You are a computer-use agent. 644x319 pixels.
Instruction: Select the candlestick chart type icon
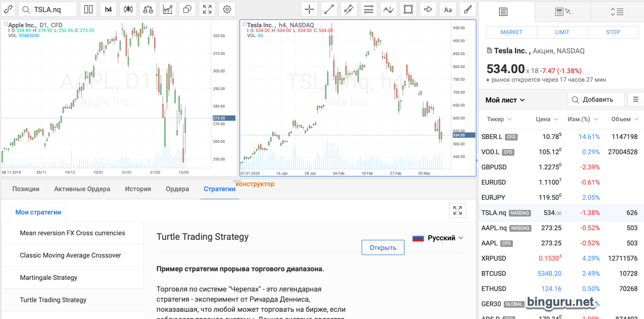tap(128, 9)
